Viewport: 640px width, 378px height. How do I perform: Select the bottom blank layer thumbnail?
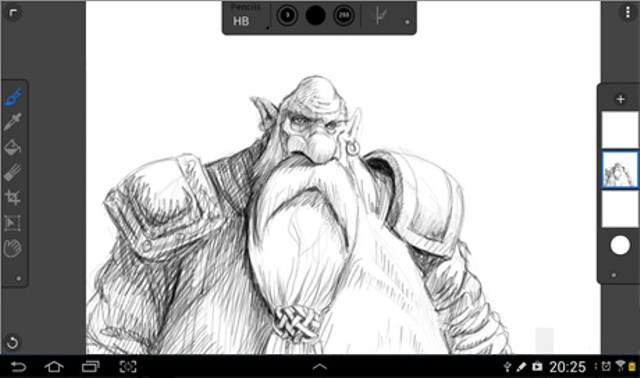coord(620,209)
